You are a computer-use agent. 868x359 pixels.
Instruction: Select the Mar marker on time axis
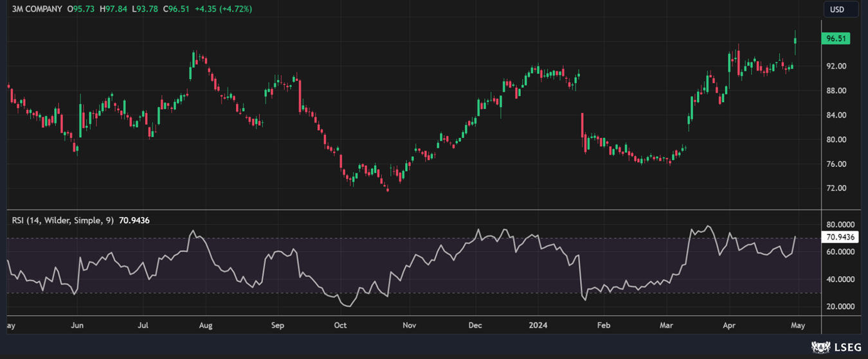[x=667, y=326]
